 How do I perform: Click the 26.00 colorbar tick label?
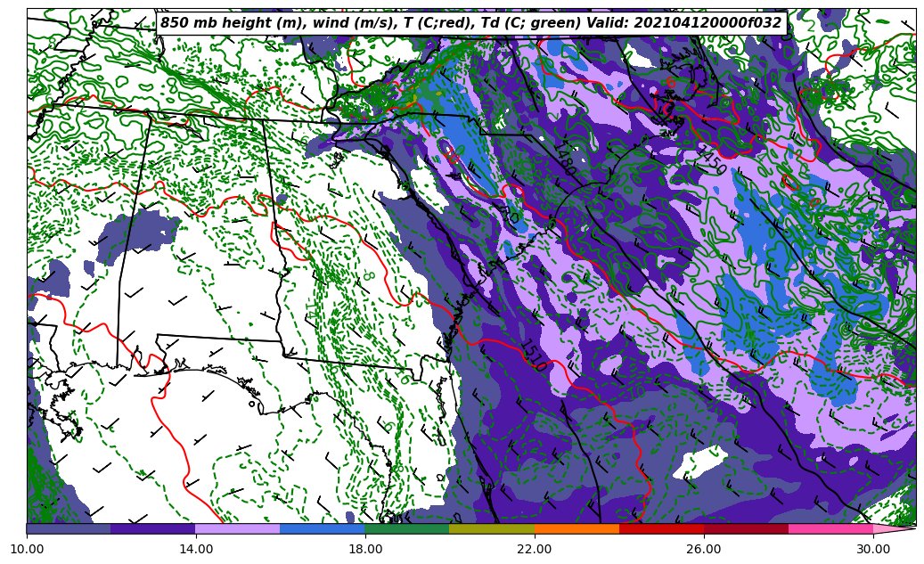click(704, 549)
